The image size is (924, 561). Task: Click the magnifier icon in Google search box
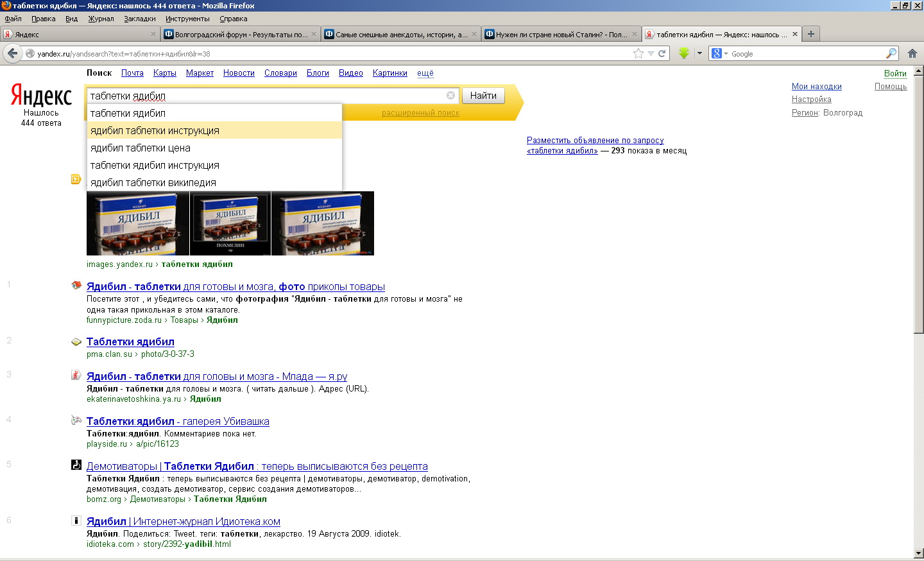(x=891, y=53)
